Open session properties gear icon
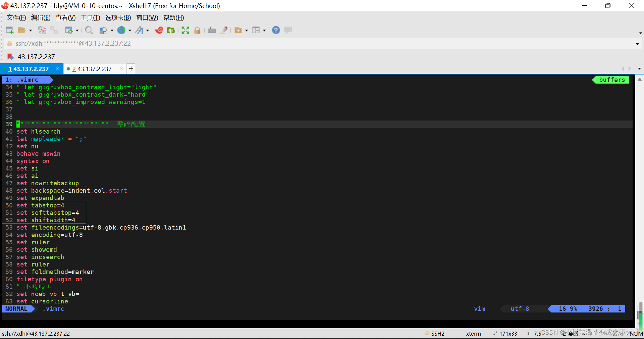 68,30
